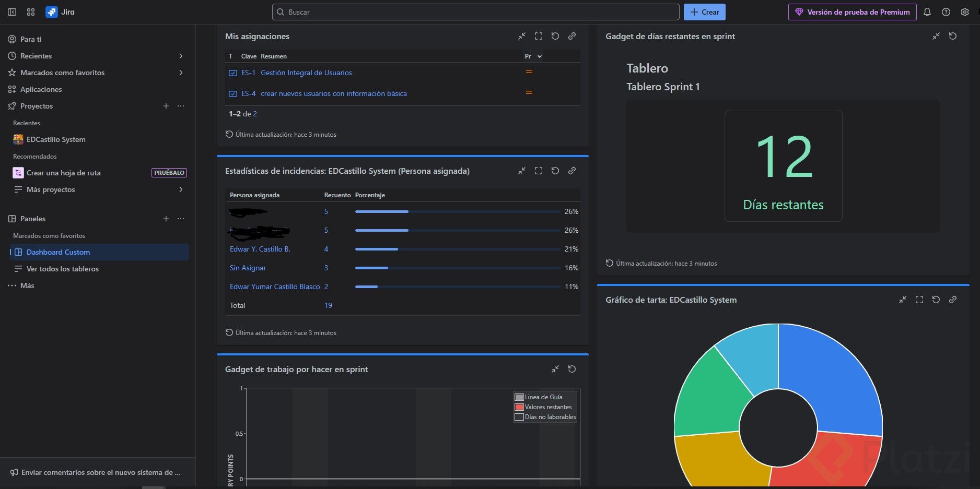The width and height of the screenshot is (980, 489).
Task: Minimize the días restantes en sprint gadget
Action: (936, 36)
